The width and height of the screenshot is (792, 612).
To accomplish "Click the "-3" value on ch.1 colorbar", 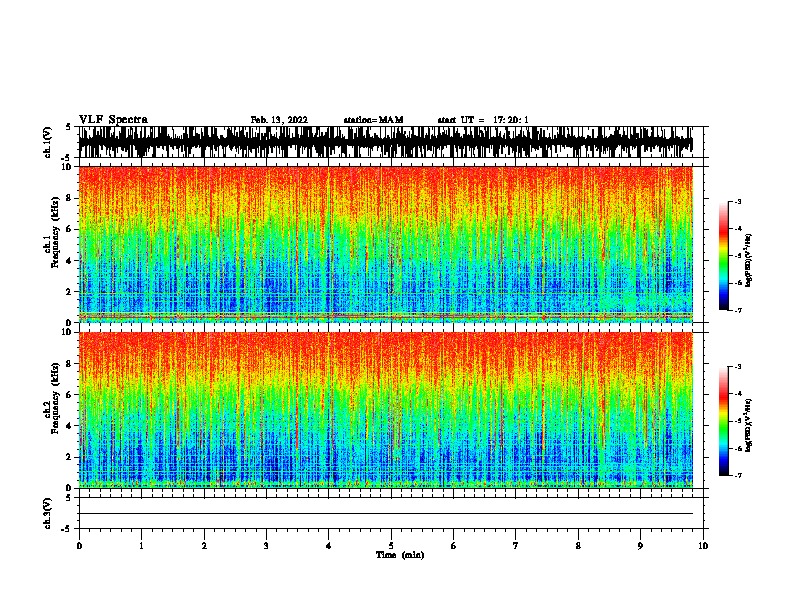I will (737, 202).
